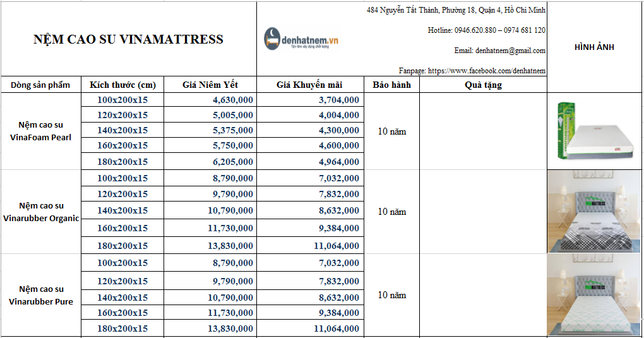This screenshot has width=644, height=338.
Task: Select Vinarubber Pure 10 năm warranty cell
Action: 392,295
